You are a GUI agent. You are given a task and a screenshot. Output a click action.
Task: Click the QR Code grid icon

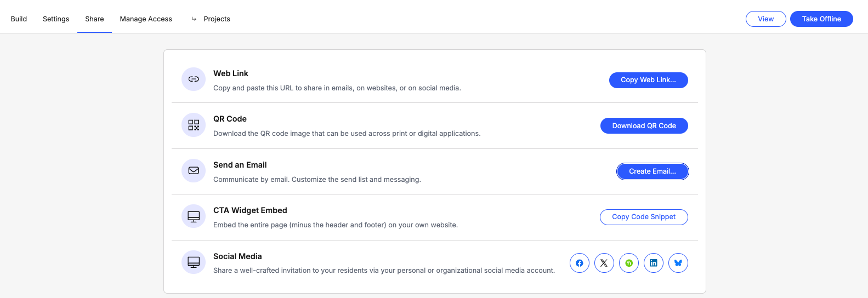point(194,125)
